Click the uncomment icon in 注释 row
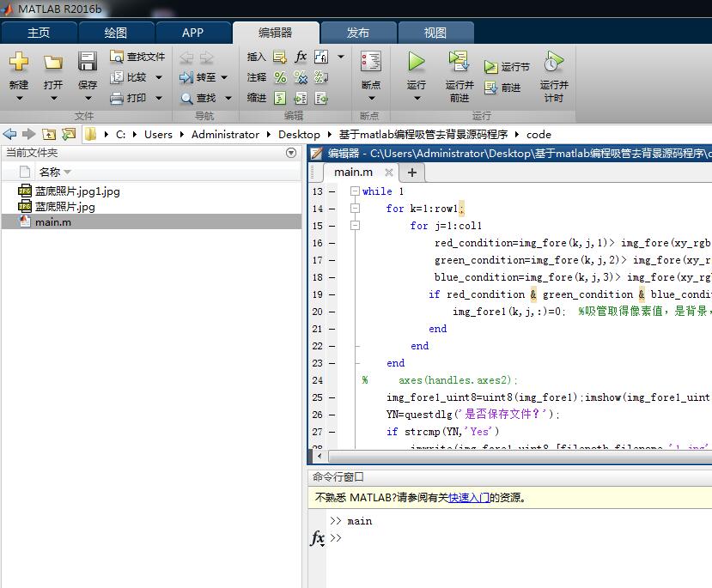 point(301,77)
